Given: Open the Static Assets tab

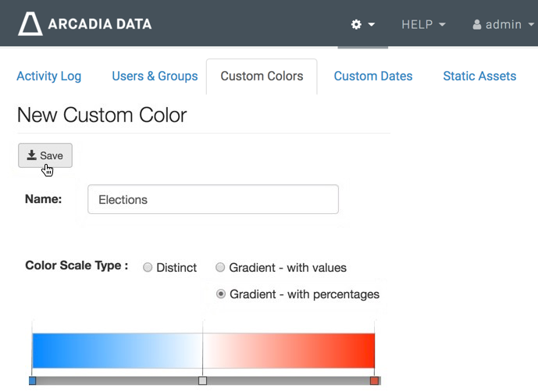Looking at the screenshot, I should tap(479, 76).
